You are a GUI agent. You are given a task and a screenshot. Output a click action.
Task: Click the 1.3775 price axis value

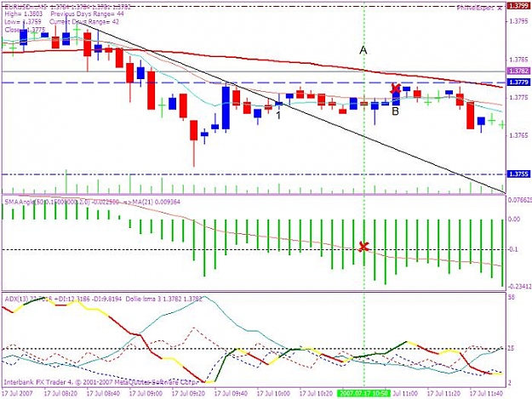(519, 98)
